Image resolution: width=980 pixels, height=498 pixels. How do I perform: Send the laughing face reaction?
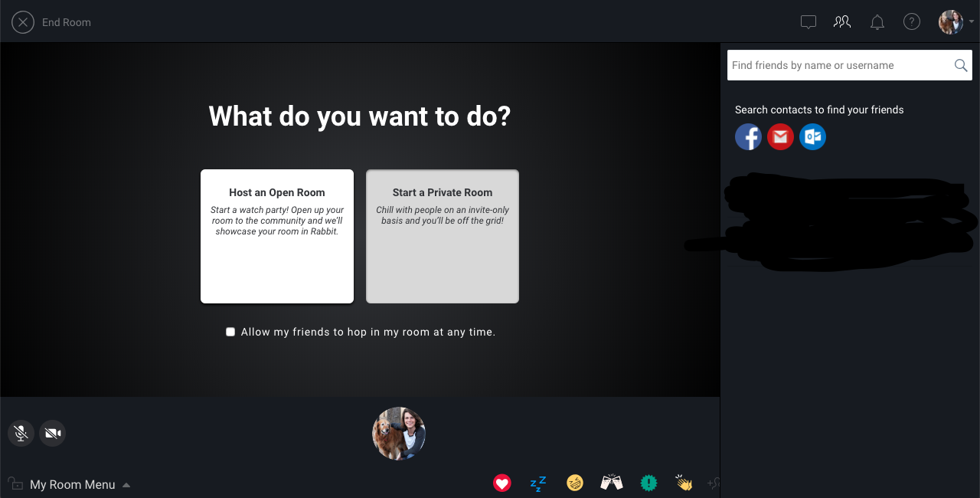pos(575,483)
